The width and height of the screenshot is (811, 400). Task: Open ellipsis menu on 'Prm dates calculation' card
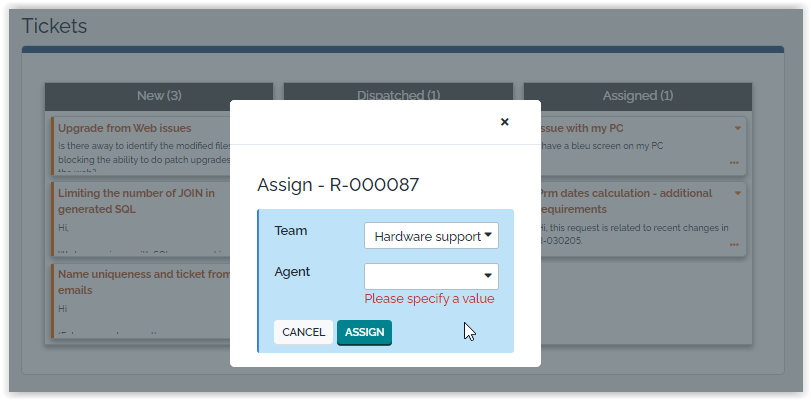pyautogui.click(x=734, y=244)
